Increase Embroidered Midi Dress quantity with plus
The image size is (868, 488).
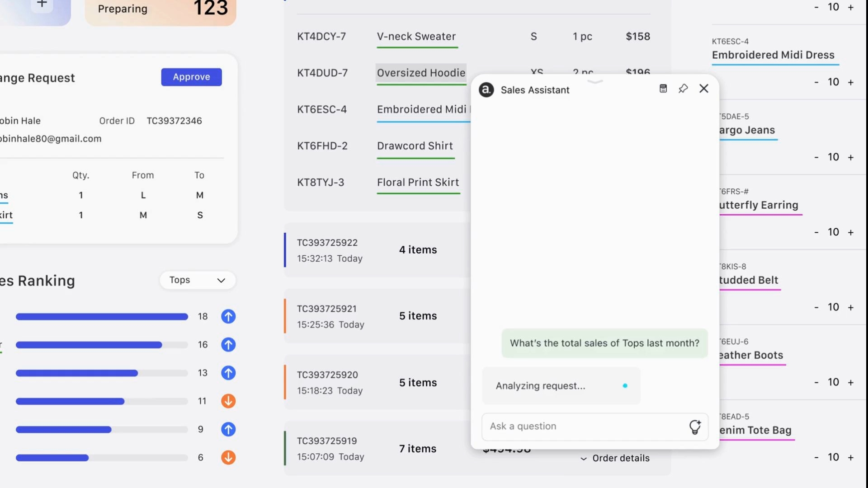pyautogui.click(x=851, y=82)
